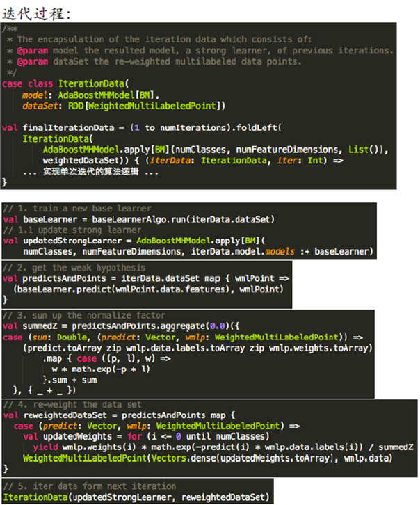Click 'Int) =>' in the foldLeft lambda signature
The image size is (420, 505).
point(325,161)
